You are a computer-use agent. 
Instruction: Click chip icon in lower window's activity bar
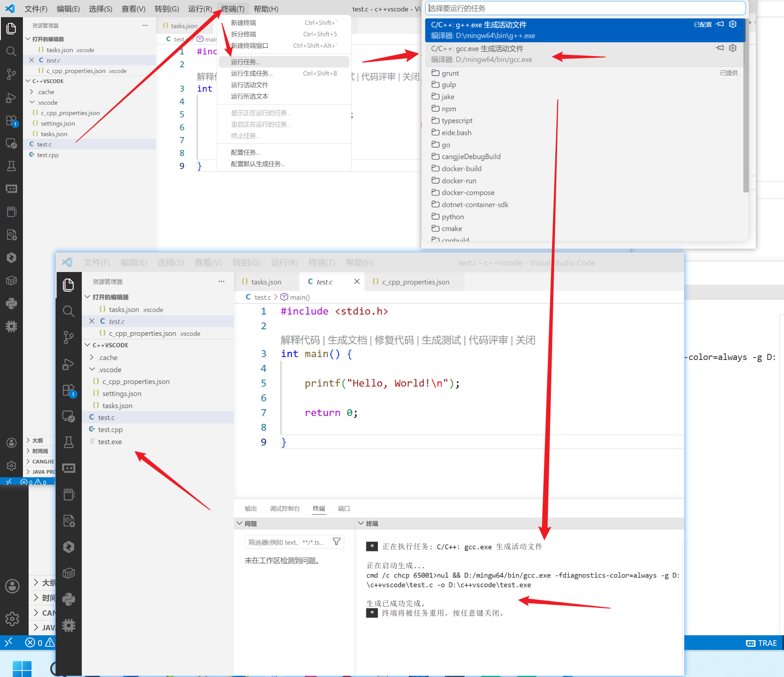pyautogui.click(x=69, y=625)
